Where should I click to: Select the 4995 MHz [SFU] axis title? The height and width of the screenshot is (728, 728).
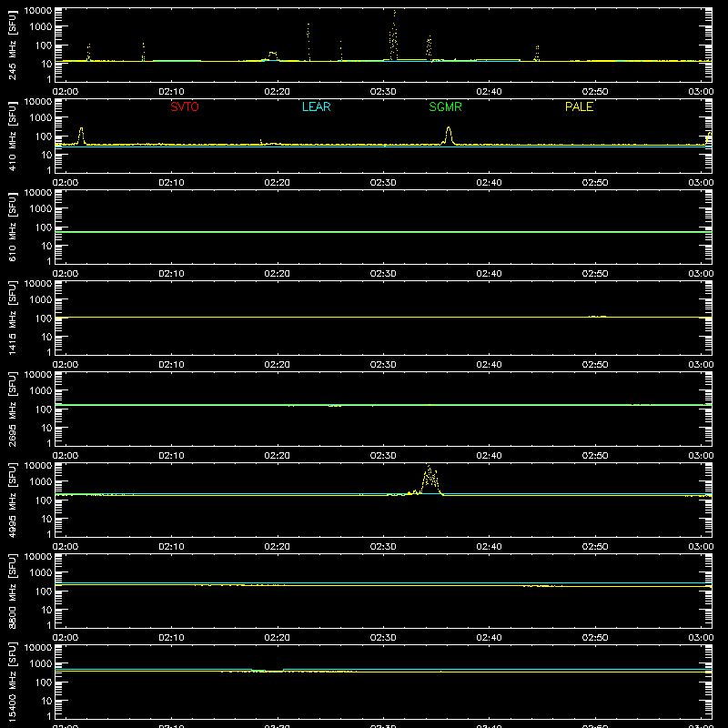(12, 500)
